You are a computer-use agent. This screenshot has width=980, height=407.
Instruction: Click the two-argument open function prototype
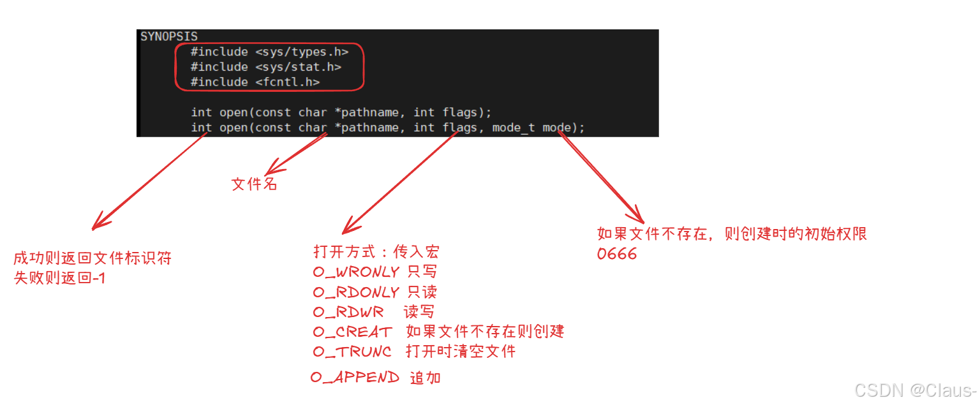point(341,112)
